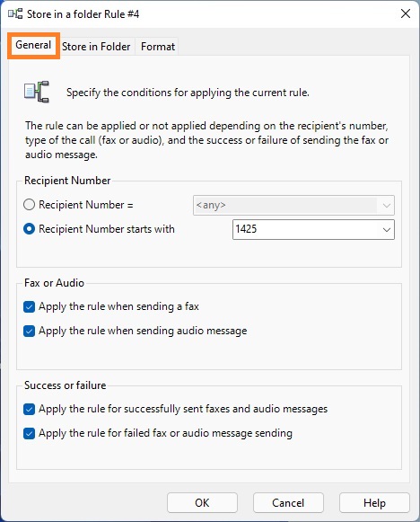This screenshot has width=420, height=522.
Task: Toggle 'Apply the rule when sending audio message'
Action: [x=30, y=331]
